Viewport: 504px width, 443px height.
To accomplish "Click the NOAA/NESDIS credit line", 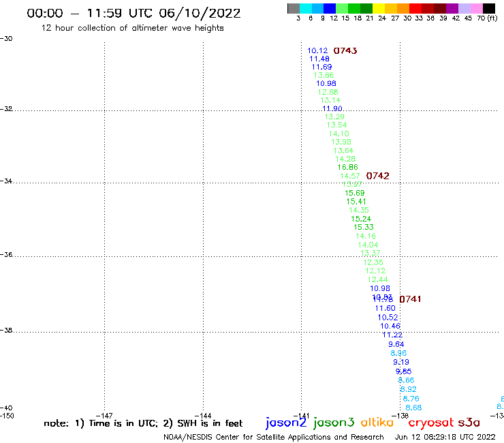I will [274, 438].
